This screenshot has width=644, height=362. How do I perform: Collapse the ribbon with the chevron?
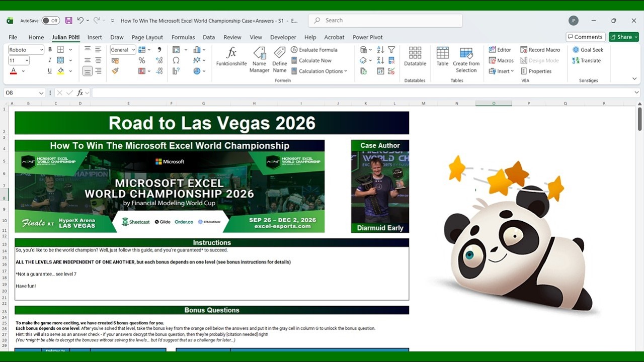pyautogui.click(x=634, y=79)
